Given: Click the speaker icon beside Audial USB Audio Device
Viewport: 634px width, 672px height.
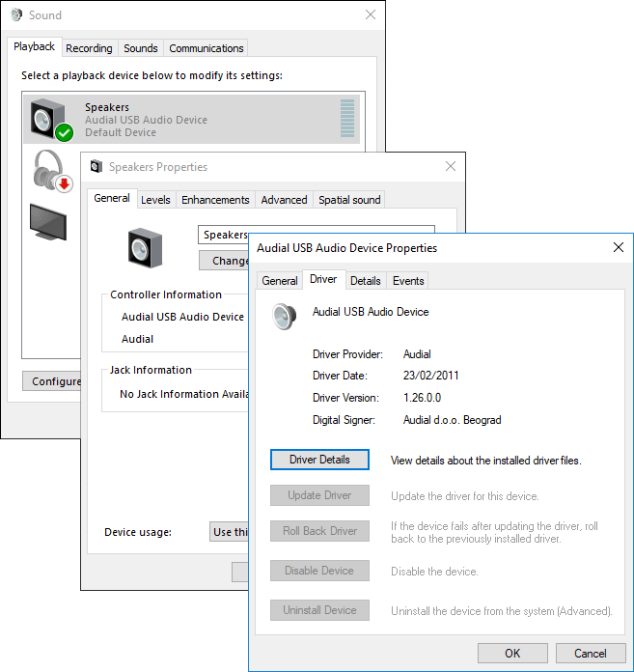Looking at the screenshot, I should [x=285, y=317].
